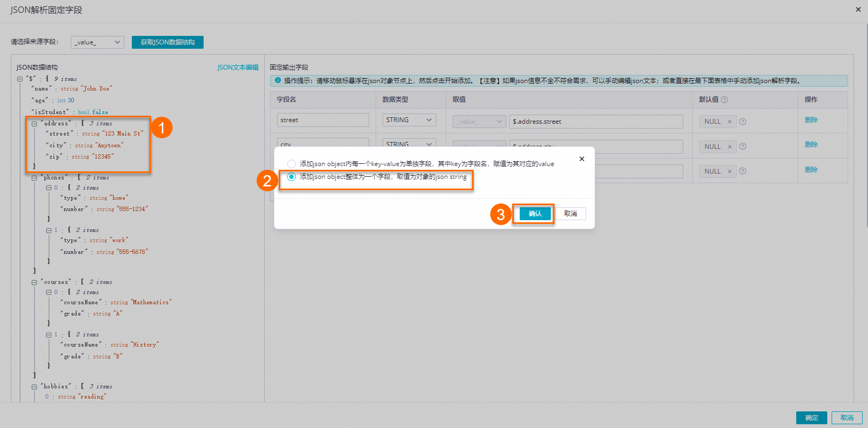
Task: Collapse courses item 0
Action: (x=49, y=292)
